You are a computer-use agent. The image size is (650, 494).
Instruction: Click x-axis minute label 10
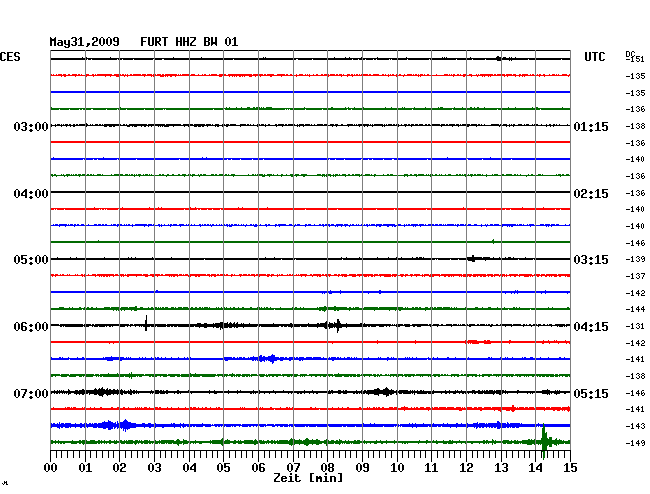pos(397,467)
